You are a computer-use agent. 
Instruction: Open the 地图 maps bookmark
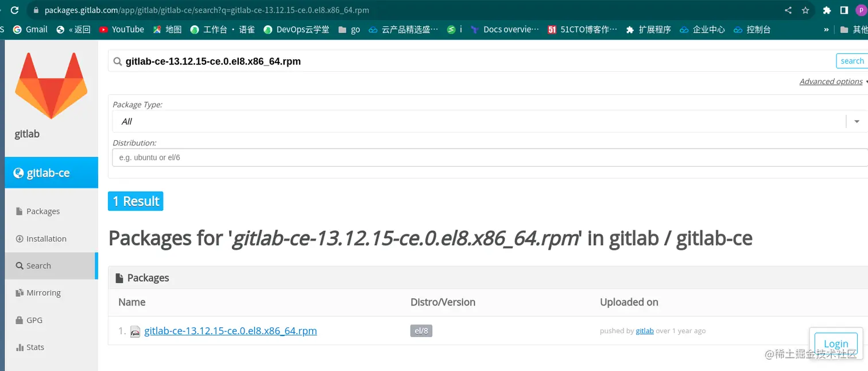(167, 29)
